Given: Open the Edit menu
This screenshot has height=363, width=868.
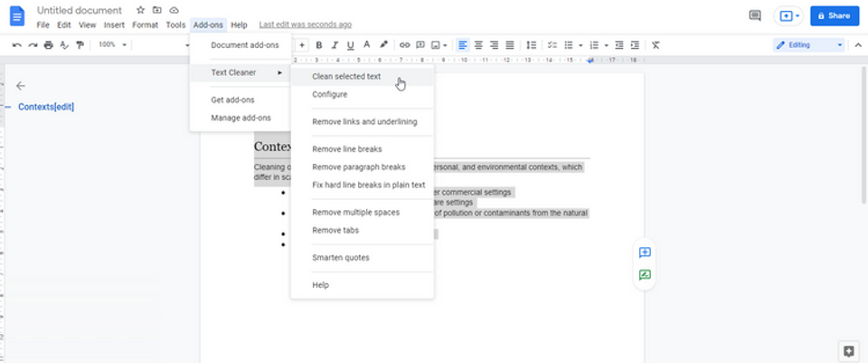Looking at the screenshot, I should pyautogui.click(x=64, y=25).
